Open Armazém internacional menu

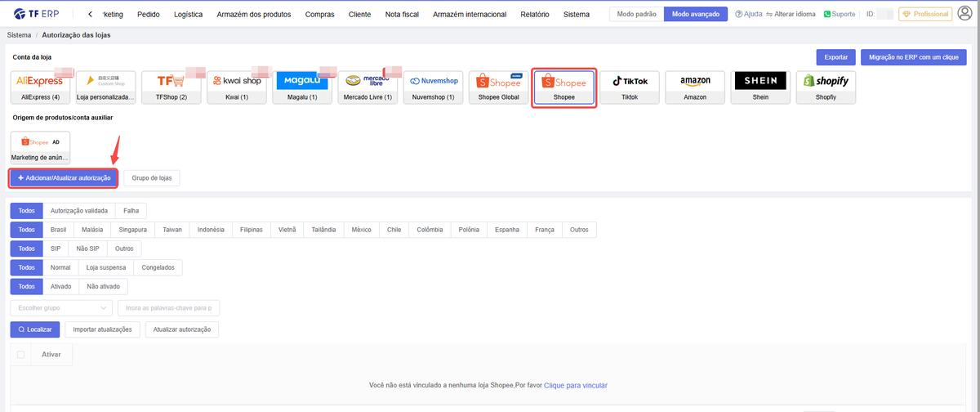470,14
